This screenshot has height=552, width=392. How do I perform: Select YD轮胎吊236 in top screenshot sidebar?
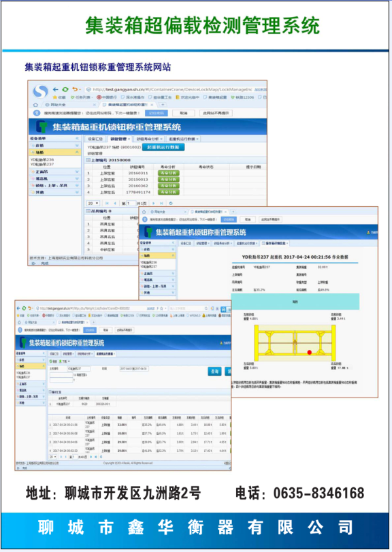point(42,159)
